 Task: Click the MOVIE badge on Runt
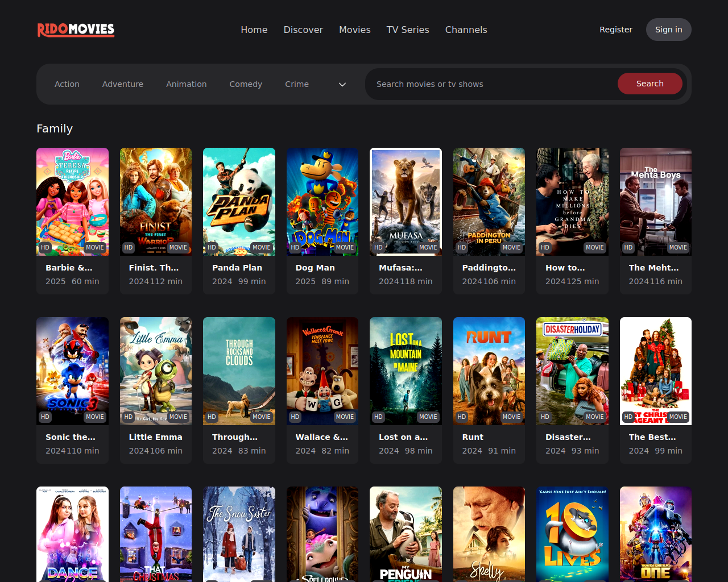[x=511, y=417]
